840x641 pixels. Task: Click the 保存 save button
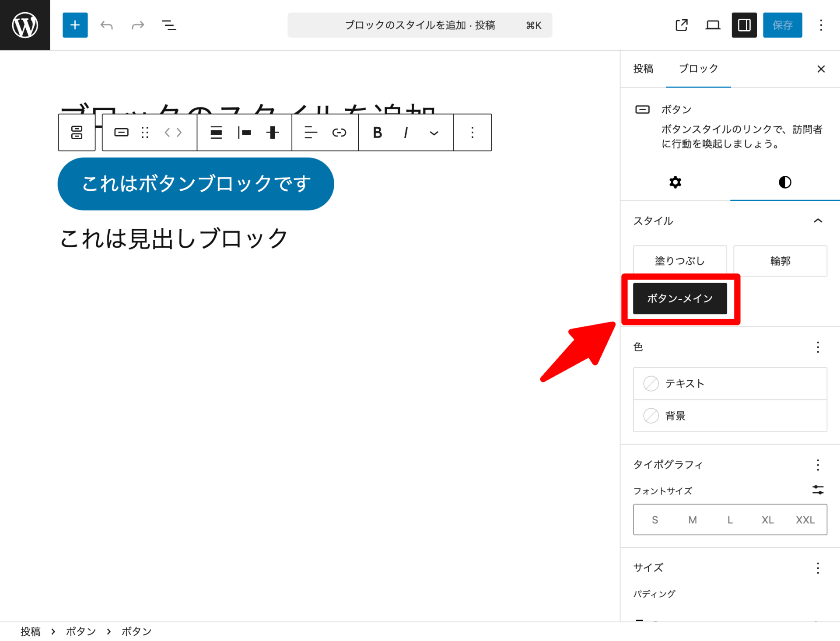click(x=782, y=25)
